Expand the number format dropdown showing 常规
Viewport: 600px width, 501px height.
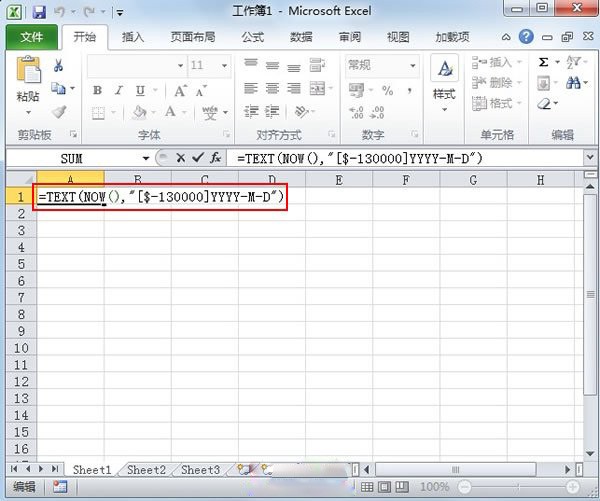412,65
